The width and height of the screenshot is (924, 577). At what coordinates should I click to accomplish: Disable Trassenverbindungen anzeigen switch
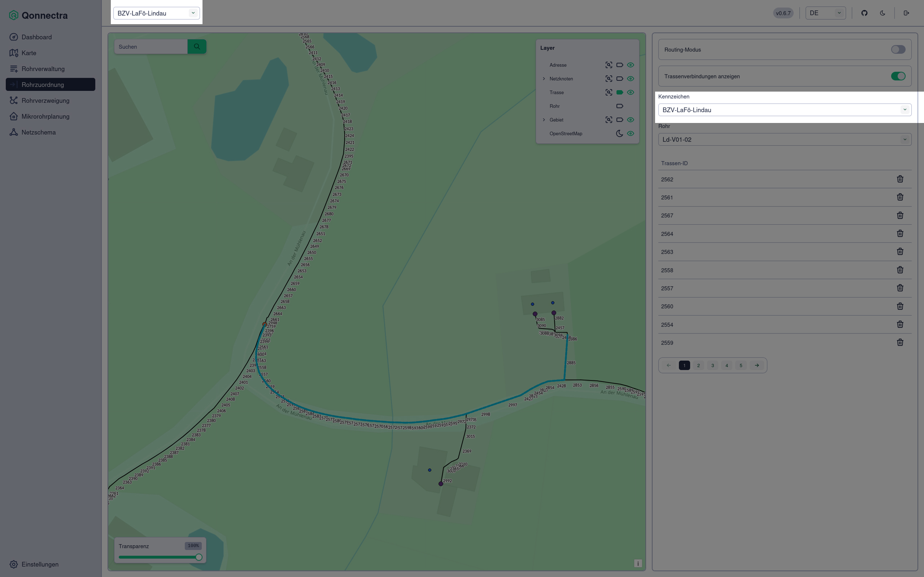(x=898, y=76)
